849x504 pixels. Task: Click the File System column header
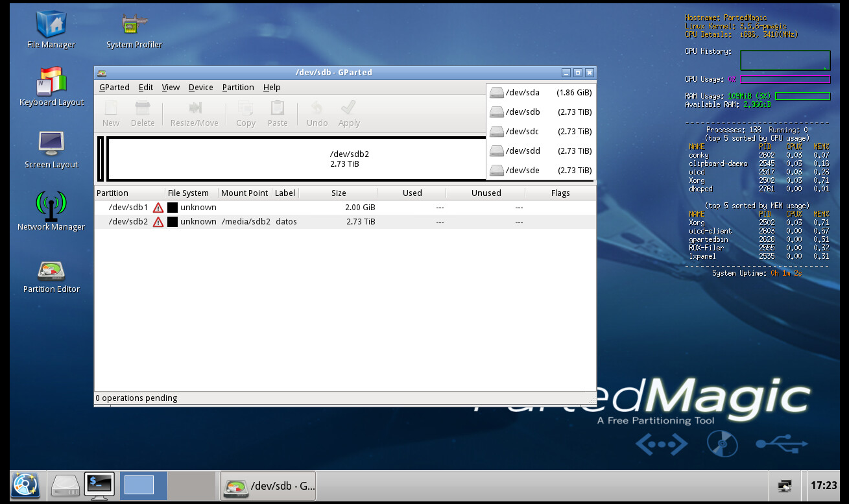point(188,193)
